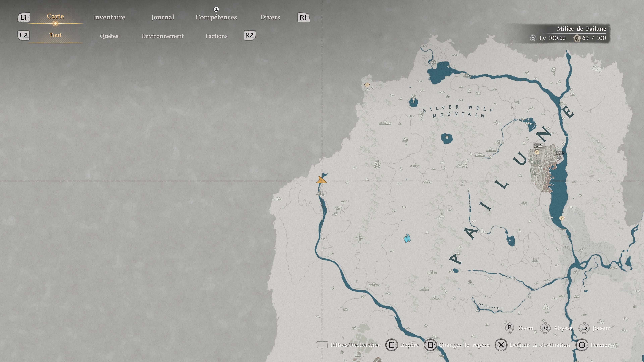Filter the map by Factions
Screen dimensions: 644x362
(x=217, y=36)
